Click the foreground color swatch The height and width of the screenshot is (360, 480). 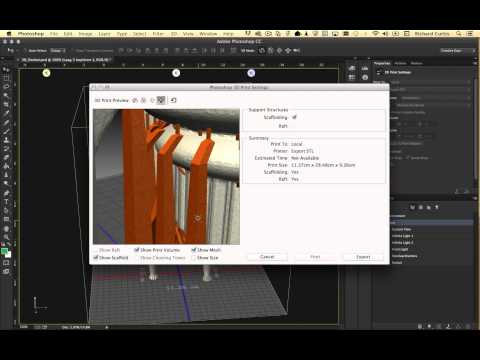pos(4,252)
